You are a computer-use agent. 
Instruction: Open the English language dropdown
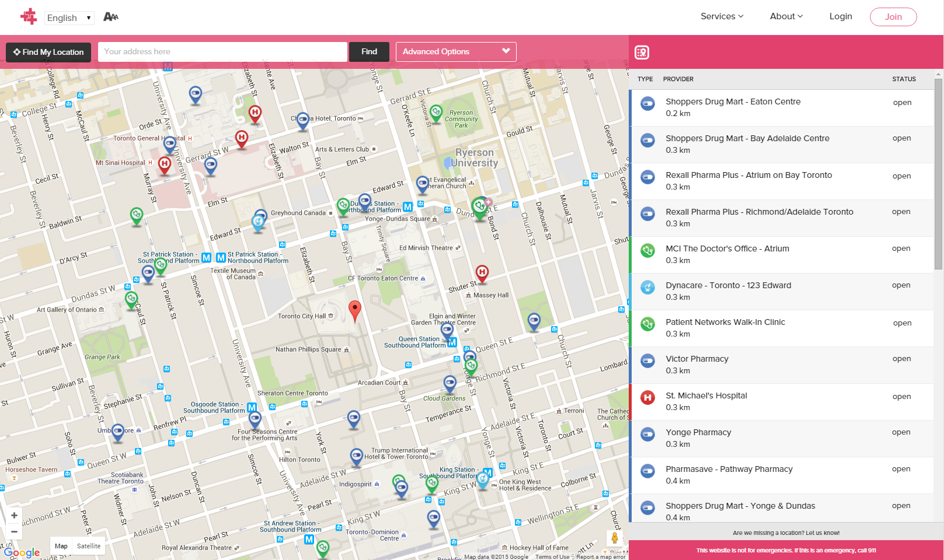coord(69,17)
